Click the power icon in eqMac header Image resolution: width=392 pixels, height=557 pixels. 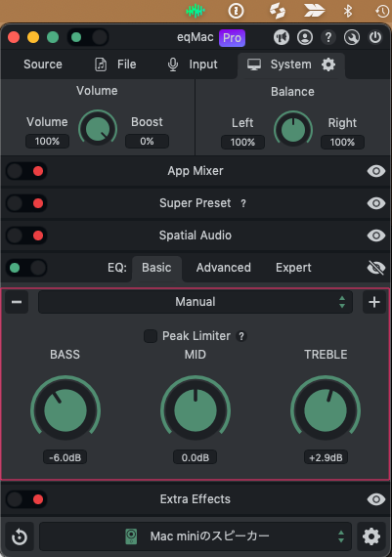375,37
